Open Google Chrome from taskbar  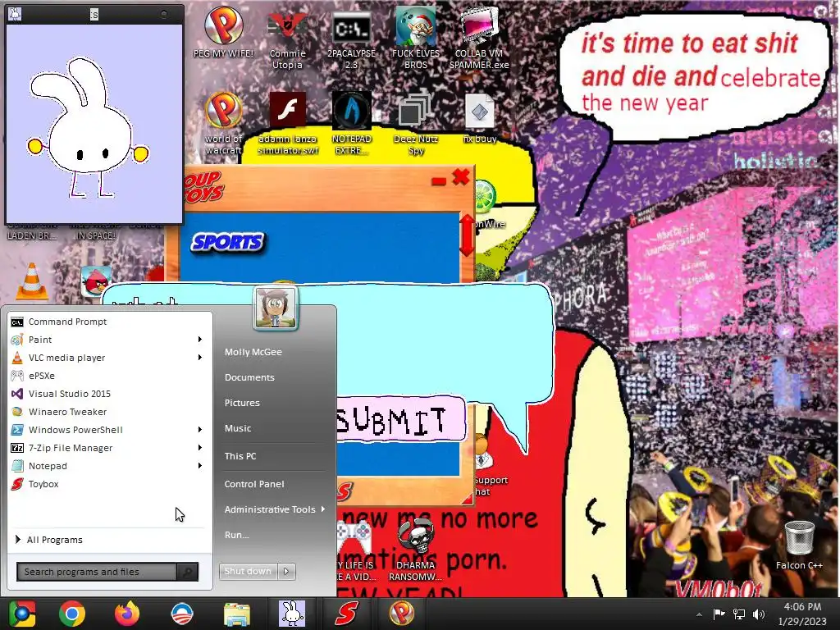[72, 614]
